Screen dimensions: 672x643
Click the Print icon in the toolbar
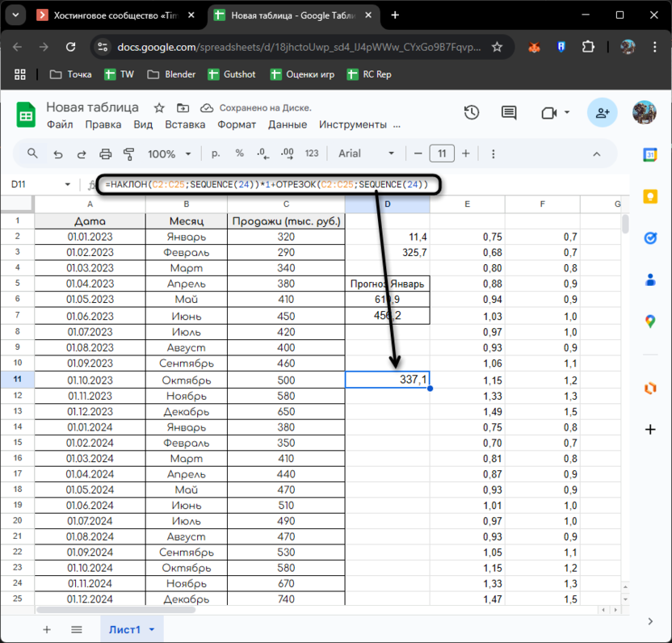105,153
